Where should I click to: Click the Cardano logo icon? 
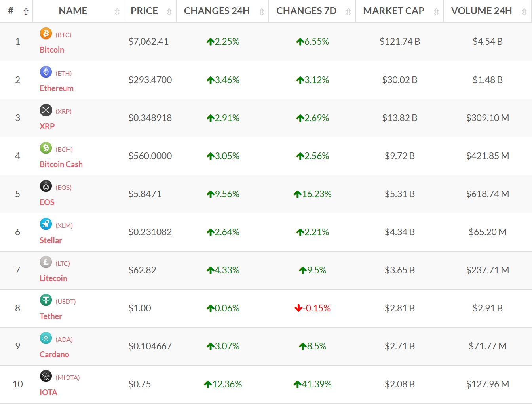[x=46, y=338]
